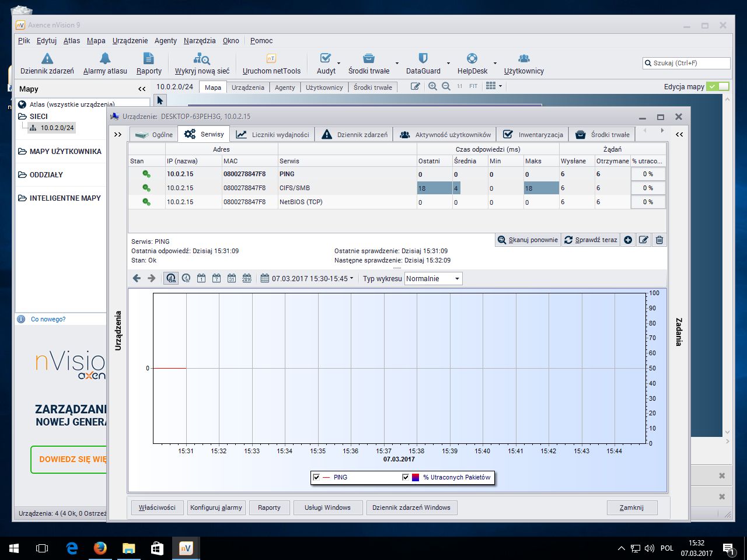The width and height of the screenshot is (747, 560).
Task: Uncheck the PING legend checkbox
Action: pos(316,477)
